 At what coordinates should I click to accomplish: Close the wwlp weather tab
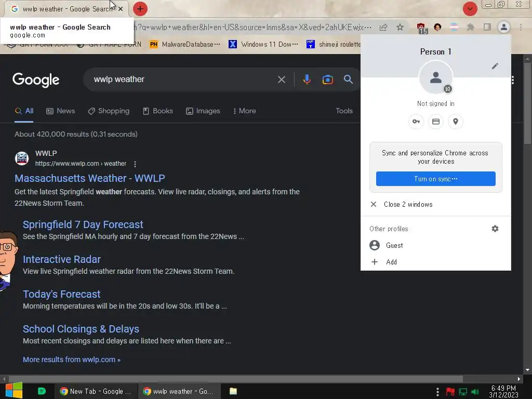point(121,9)
